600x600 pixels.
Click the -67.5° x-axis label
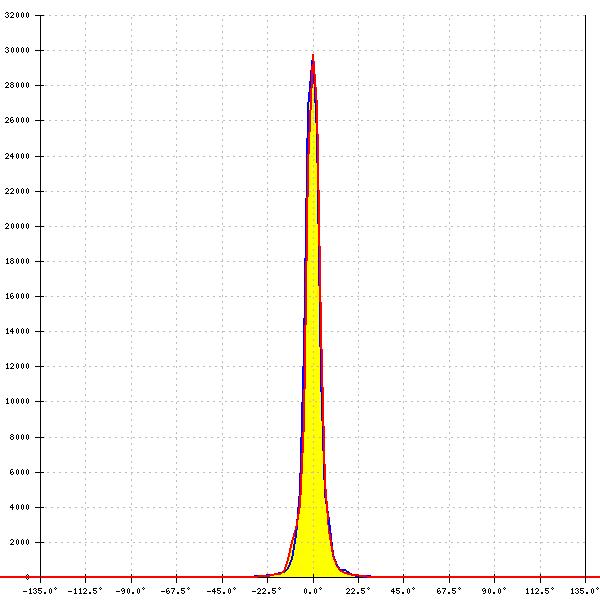(176, 591)
